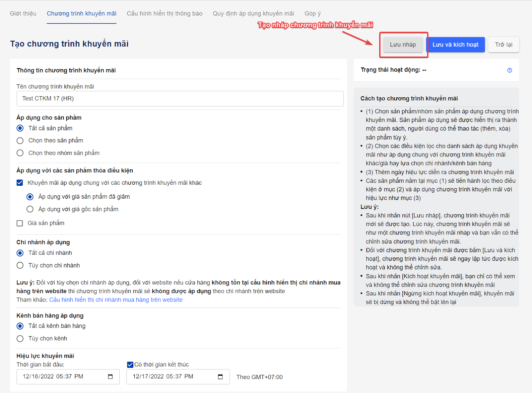Uncheck 'Khuyến mãi áp dụng chung' checkbox
532x393 pixels.
[x=20, y=183]
